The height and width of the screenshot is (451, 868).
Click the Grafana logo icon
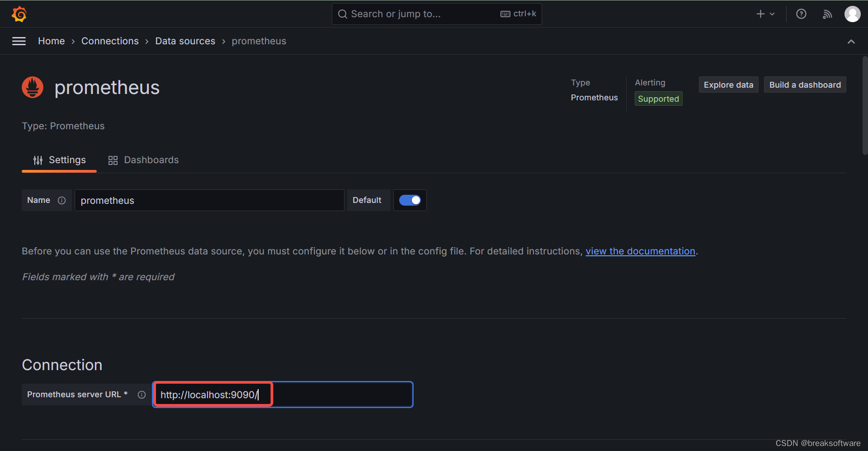tap(19, 14)
